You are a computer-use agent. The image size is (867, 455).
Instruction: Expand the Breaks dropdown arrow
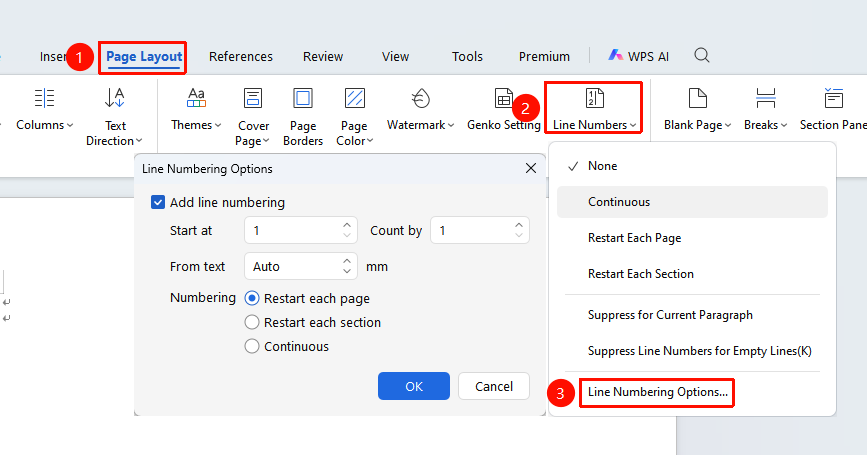[x=784, y=125]
